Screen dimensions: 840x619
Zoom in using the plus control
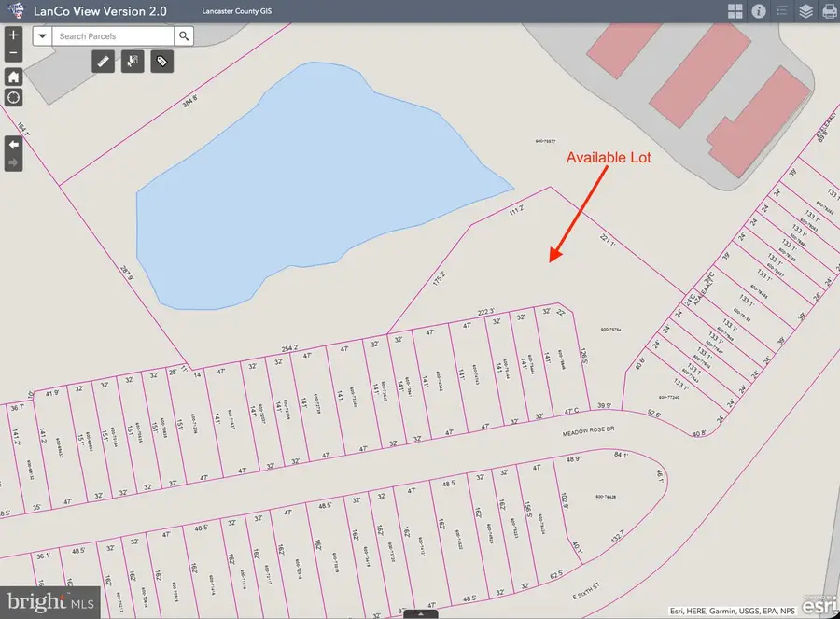[13, 35]
